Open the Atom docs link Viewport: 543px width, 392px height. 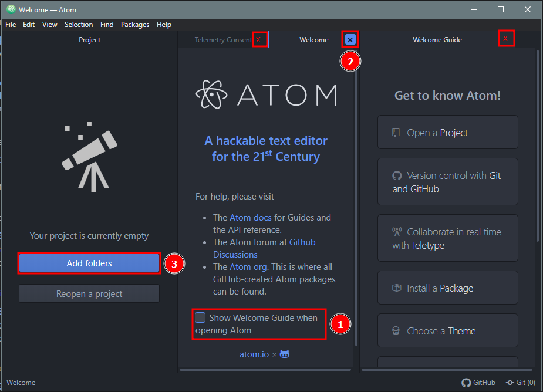click(251, 218)
